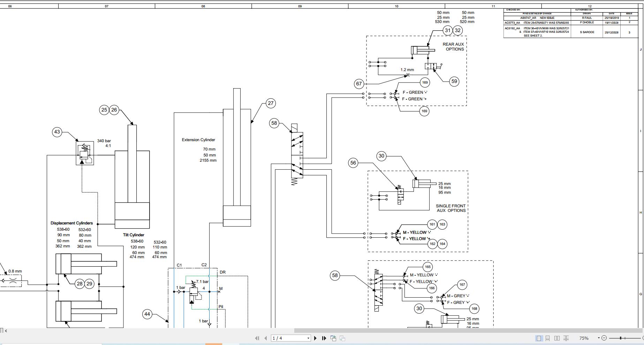This screenshot has width=644, height=345.
Task: Select single page view mode
Action: [539, 338]
